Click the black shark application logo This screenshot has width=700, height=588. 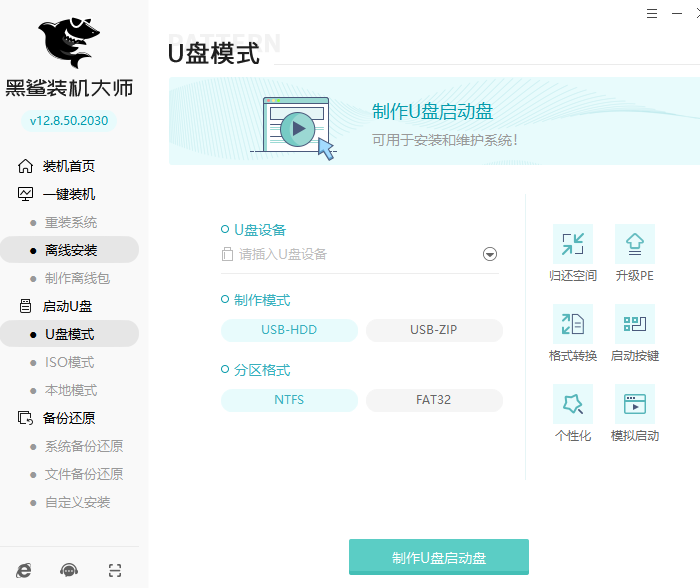pos(69,43)
